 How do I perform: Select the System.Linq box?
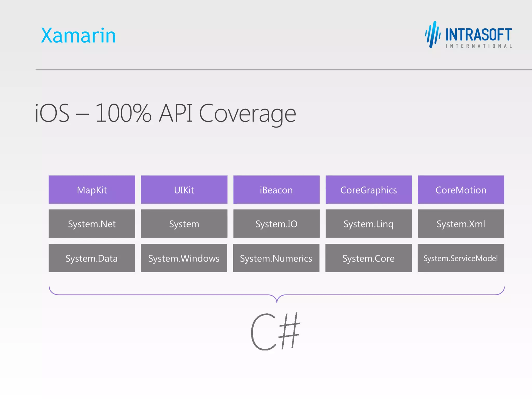pyautogui.click(x=369, y=224)
